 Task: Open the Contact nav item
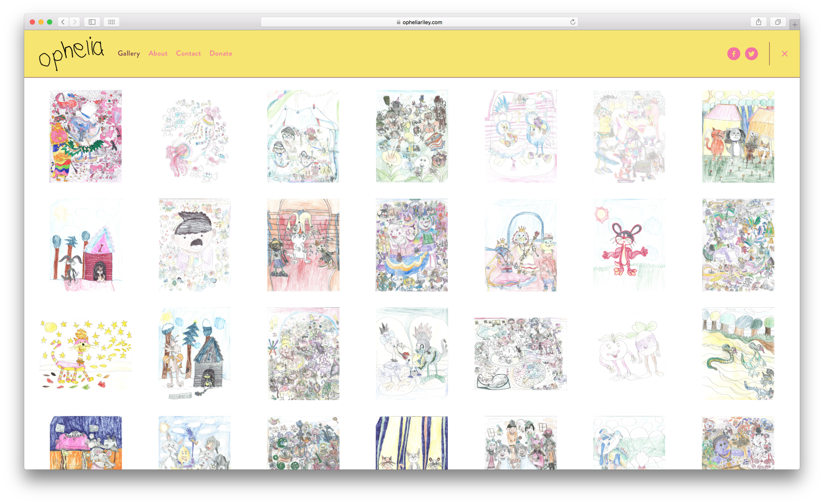coord(188,53)
